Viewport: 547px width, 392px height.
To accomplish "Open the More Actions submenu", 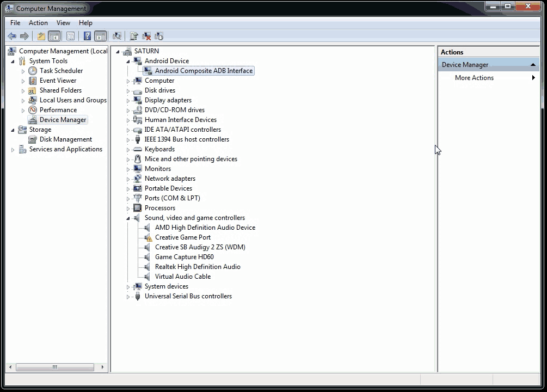I will (488, 78).
